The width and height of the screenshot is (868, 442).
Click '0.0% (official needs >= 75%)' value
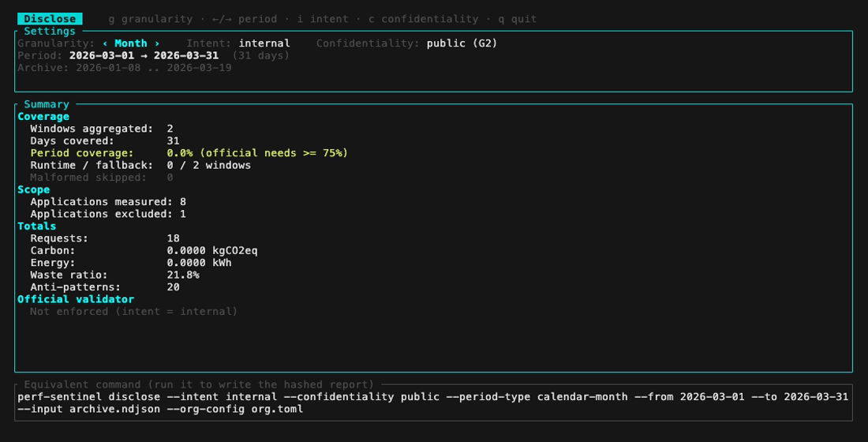257,153
